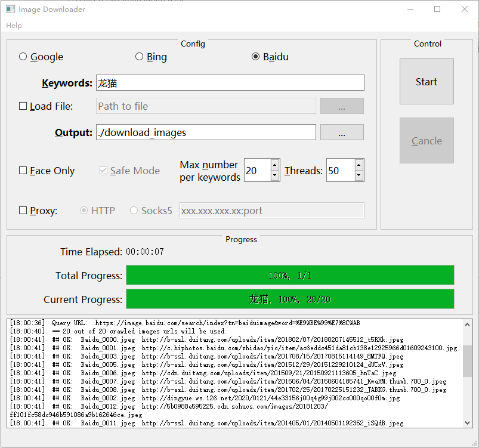
Task: Click the Image Downloader app icon in title bar
Action: [x=10, y=9]
